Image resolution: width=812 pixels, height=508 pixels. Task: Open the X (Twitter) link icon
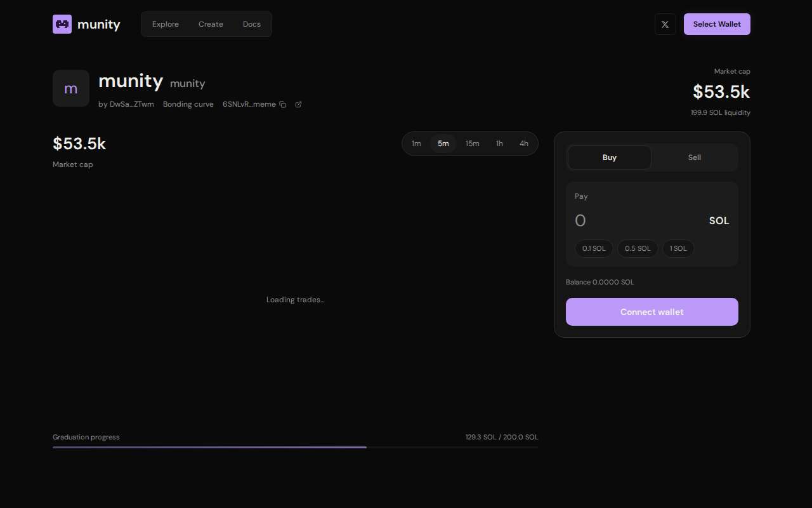[665, 24]
